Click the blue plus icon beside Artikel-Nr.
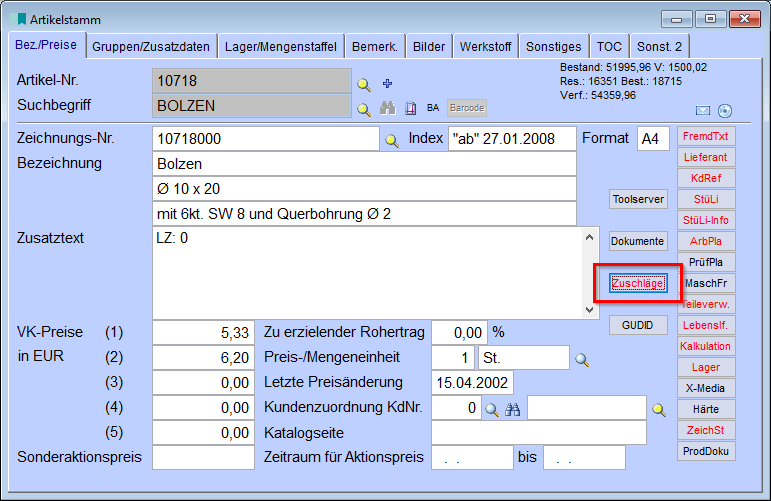The width and height of the screenshot is (771, 501). 387,83
